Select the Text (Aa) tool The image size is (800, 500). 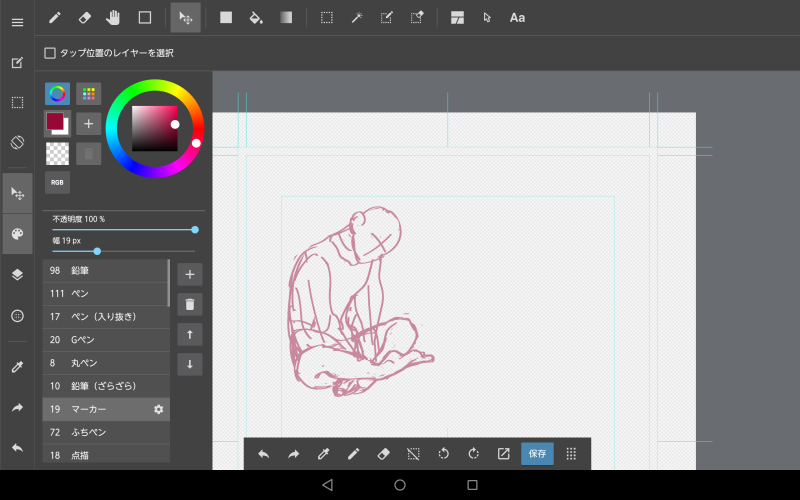(517, 17)
